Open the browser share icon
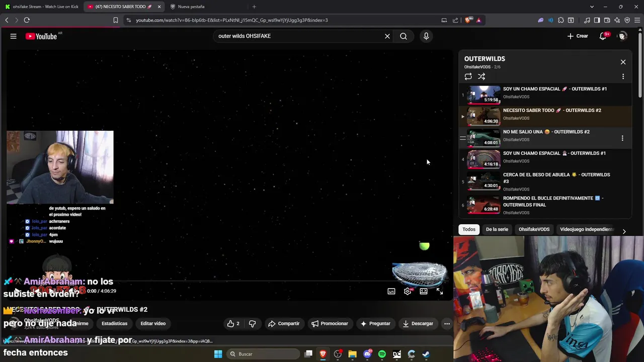The height and width of the screenshot is (362, 644). point(455,20)
